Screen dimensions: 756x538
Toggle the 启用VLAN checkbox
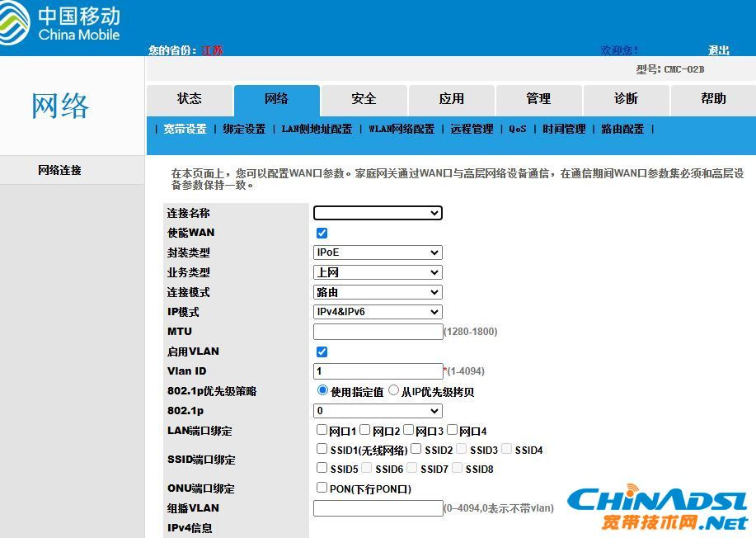pos(322,352)
